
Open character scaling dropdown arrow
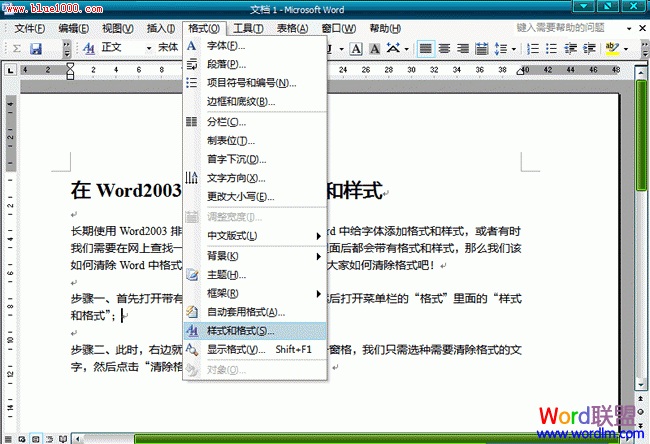click(406, 49)
